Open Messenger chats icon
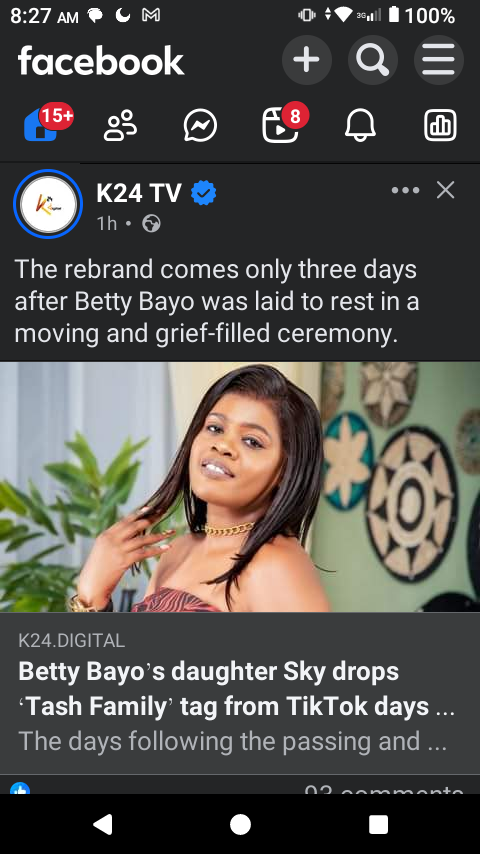The image size is (480, 854). (x=200, y=125)
